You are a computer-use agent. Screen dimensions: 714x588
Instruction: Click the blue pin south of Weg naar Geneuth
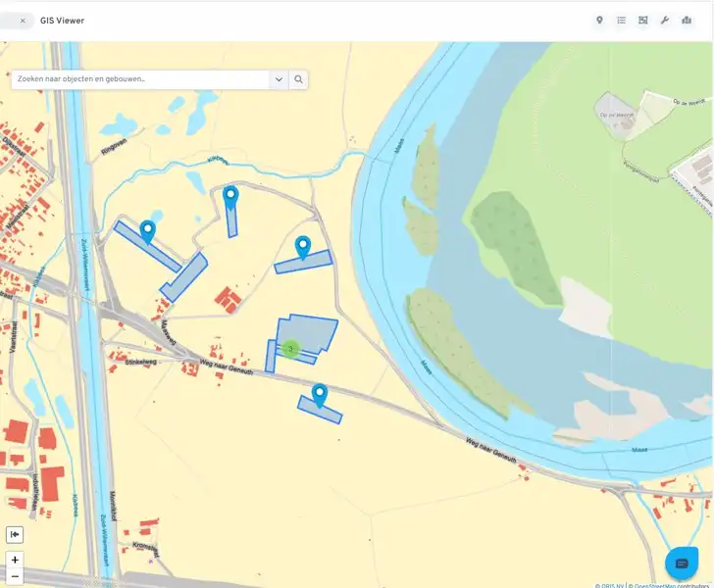pos(319,394)
